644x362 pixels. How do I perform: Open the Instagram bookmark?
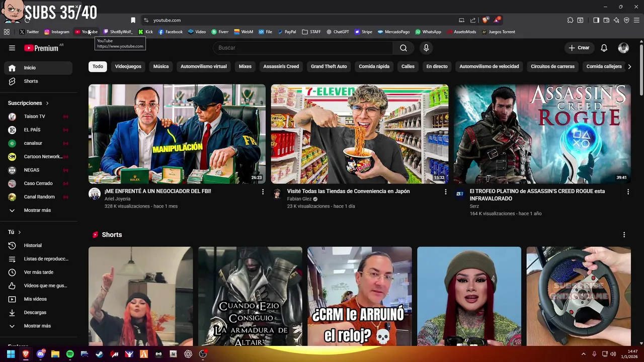coord(57,32)
